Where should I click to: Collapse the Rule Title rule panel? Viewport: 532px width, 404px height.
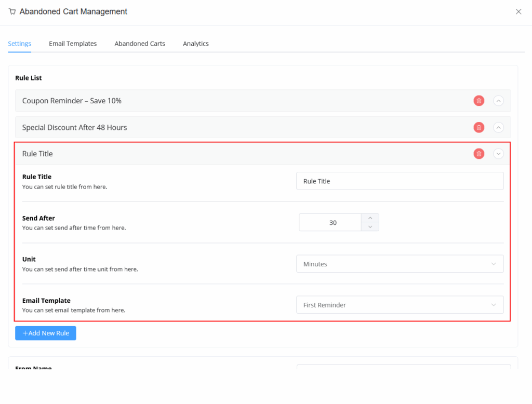[498, 154]
